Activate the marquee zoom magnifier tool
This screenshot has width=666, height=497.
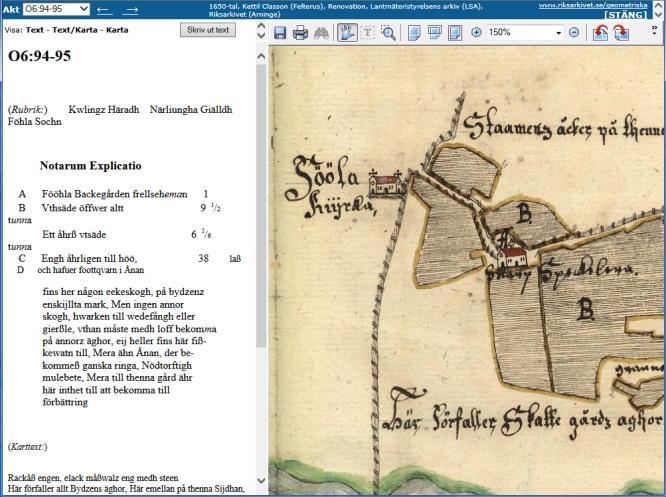(x=388, y=32)
